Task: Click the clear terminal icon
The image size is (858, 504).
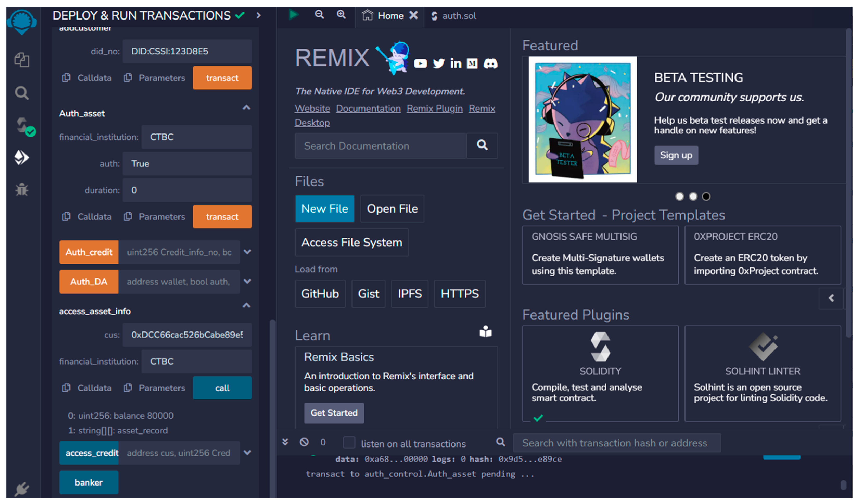Action: click(x=304, y=442)
